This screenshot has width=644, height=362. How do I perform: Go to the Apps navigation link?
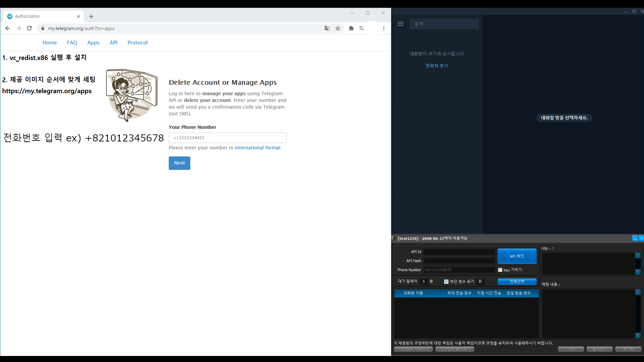pos(93,43)
